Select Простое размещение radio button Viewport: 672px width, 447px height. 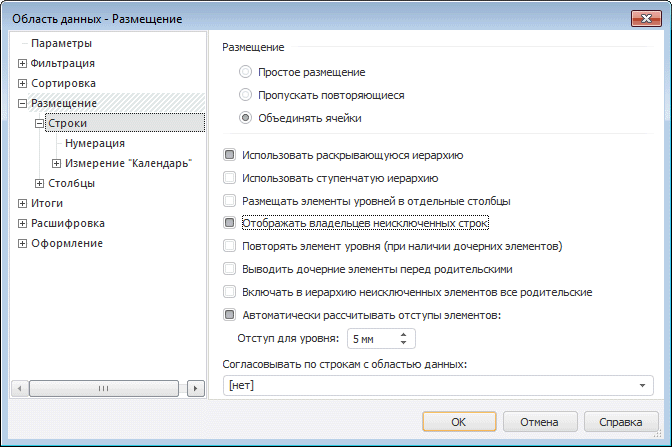point(246,72)
